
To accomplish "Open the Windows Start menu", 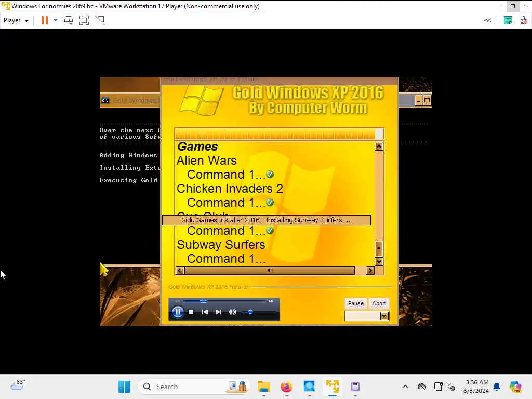I will coord(125,387).
